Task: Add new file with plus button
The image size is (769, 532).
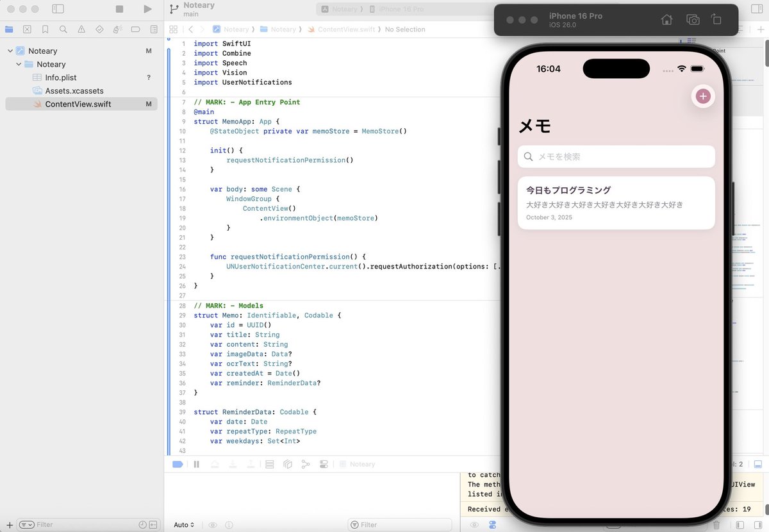Action: [9, 524]
